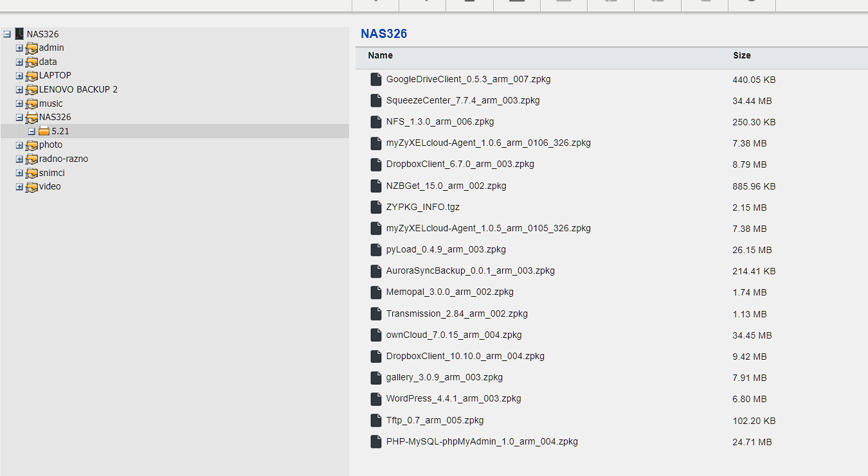This screenshot has height=476, width=868.
Task: Collapse the root NAS326 tree node
Action: pyautogui.click(x=7, y=34)
